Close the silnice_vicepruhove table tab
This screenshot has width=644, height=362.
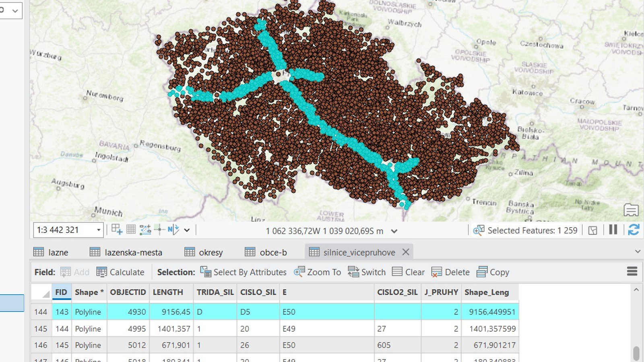point(406,252)
